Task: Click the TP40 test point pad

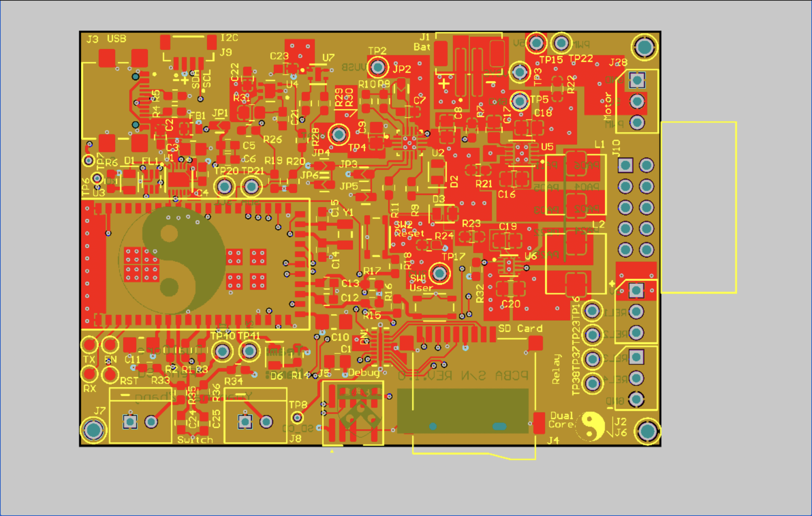Action: pos(222,351)
